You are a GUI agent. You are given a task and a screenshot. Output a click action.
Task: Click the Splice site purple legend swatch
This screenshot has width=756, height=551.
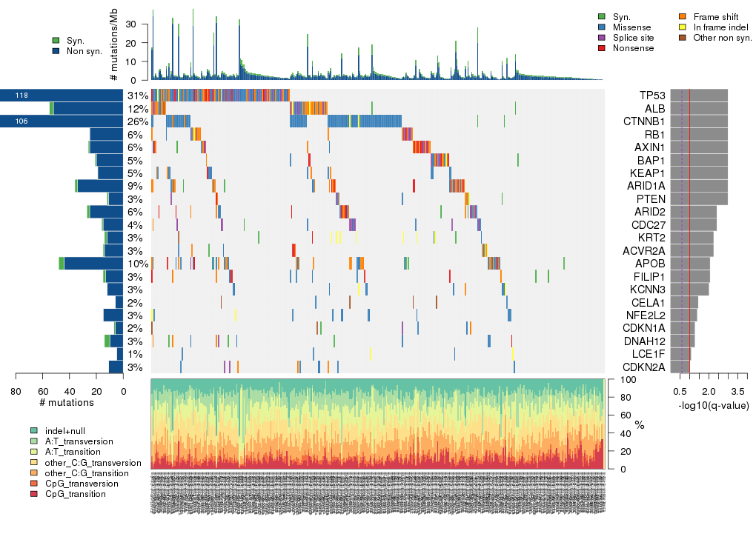coord(602,38)
